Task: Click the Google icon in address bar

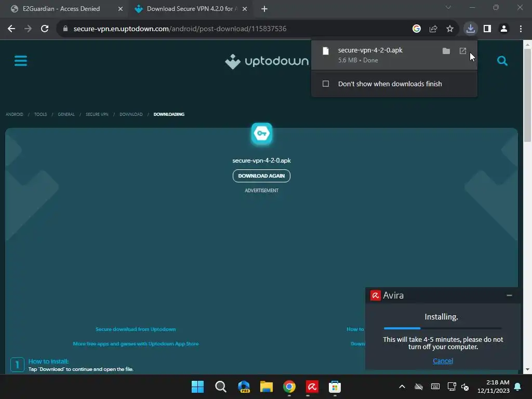Action: point(416,29)
